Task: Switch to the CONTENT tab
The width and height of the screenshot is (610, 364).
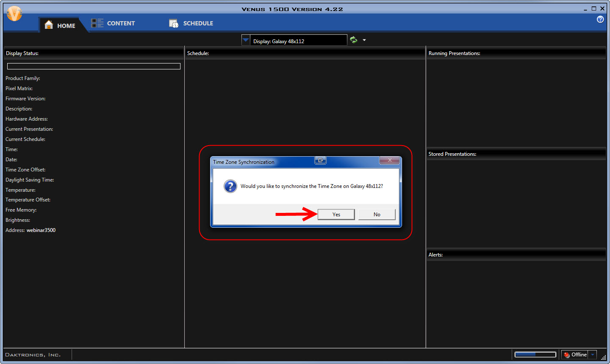Action: (121, 23)
